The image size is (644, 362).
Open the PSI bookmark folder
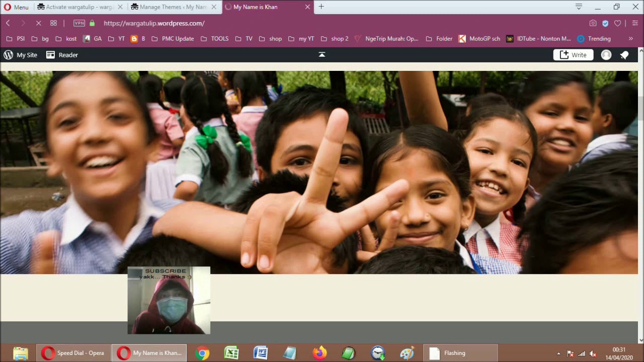pyautogui.click(x=15, y=39)
